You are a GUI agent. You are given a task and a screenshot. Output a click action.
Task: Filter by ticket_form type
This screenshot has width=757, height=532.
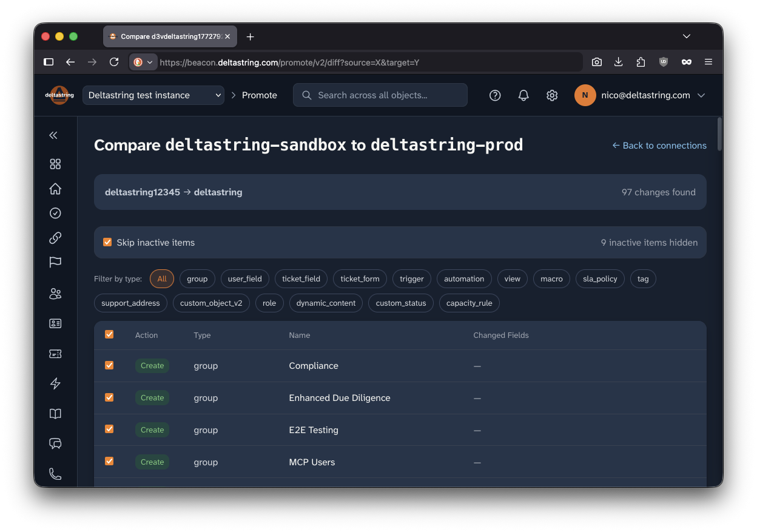(x=360, y=279)
